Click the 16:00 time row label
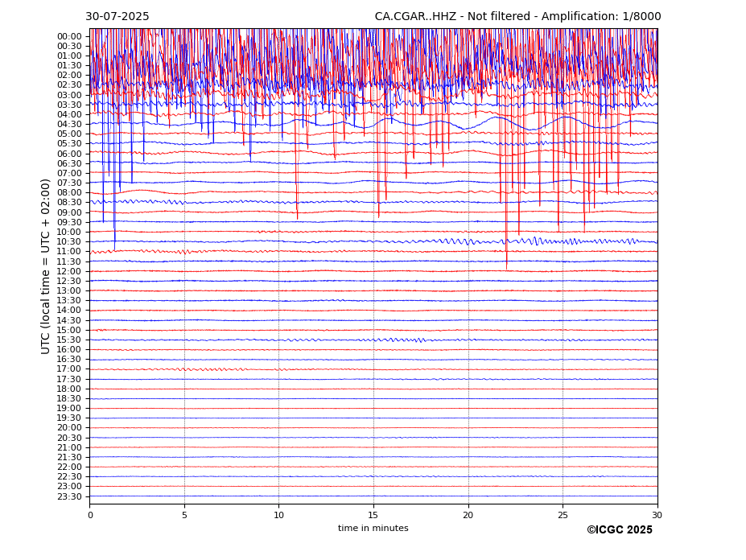The width and height of the screenshot is (746, 560). coord(69,350)
